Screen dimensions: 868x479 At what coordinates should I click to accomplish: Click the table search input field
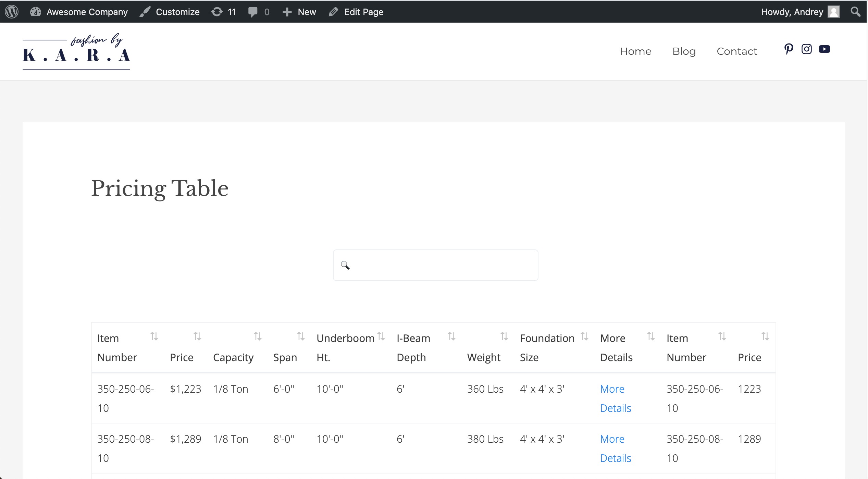pyautogui.click(x=435, y=265)
